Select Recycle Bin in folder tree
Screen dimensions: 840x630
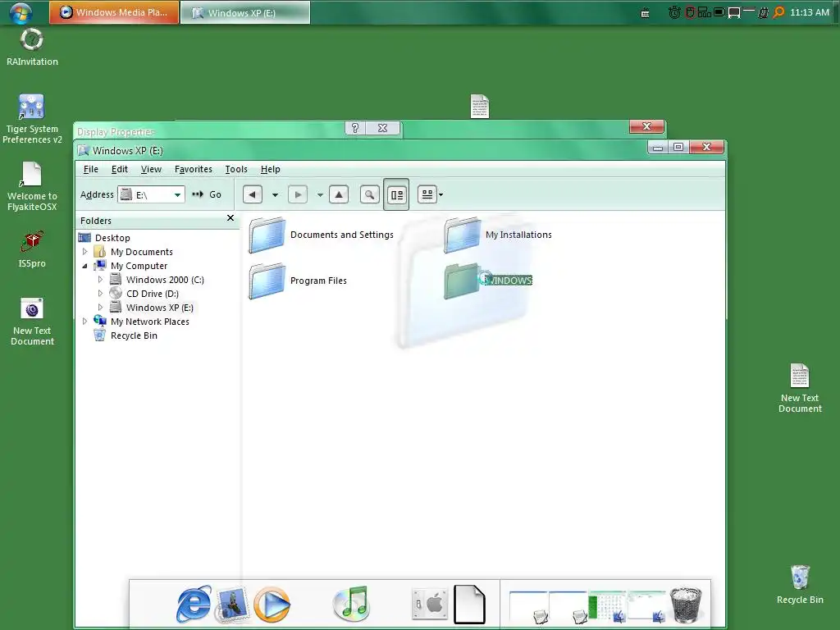pos(134,336)
